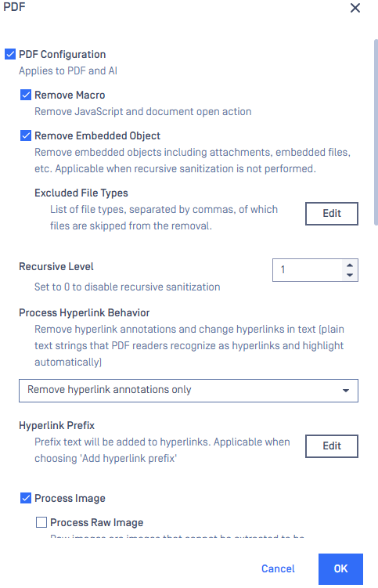Uncheck the Process Image checkbox
Viewport: 378px width, 588px height.
(26, 498)
